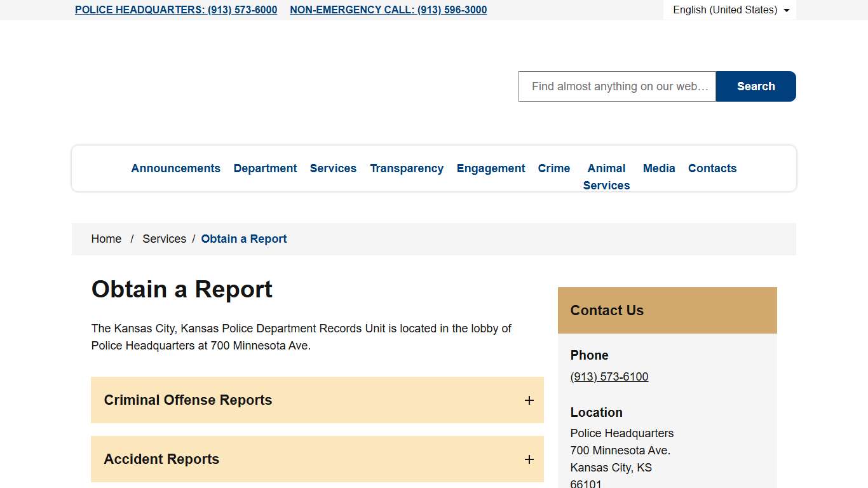
Task: Call the (913) 573-6100 phone link
Action: tap(609, 376)
